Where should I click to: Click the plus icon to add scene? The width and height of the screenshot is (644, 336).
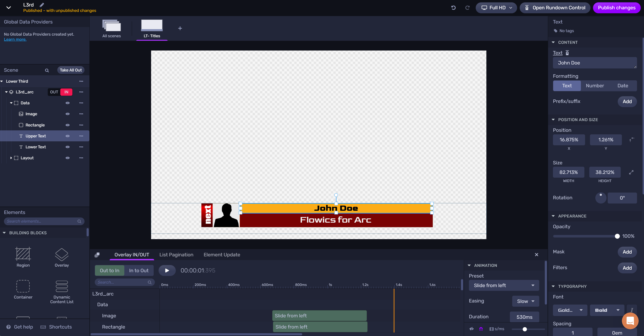coord(180,28)
